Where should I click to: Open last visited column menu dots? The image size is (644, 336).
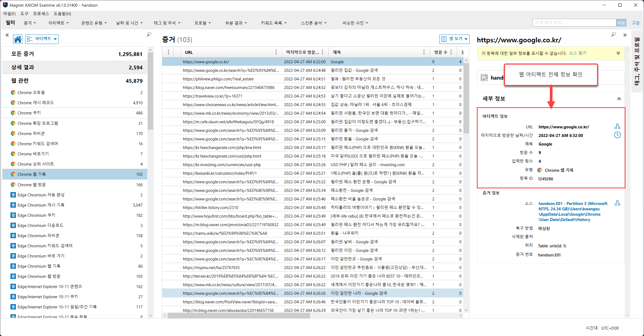tap(323, 52)
